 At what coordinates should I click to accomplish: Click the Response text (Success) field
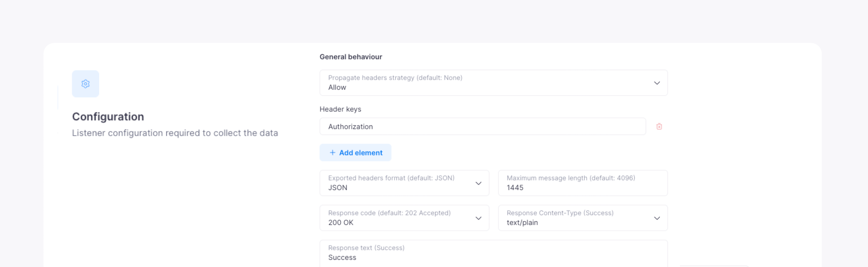pyautogui.click(x=493, y=253)
